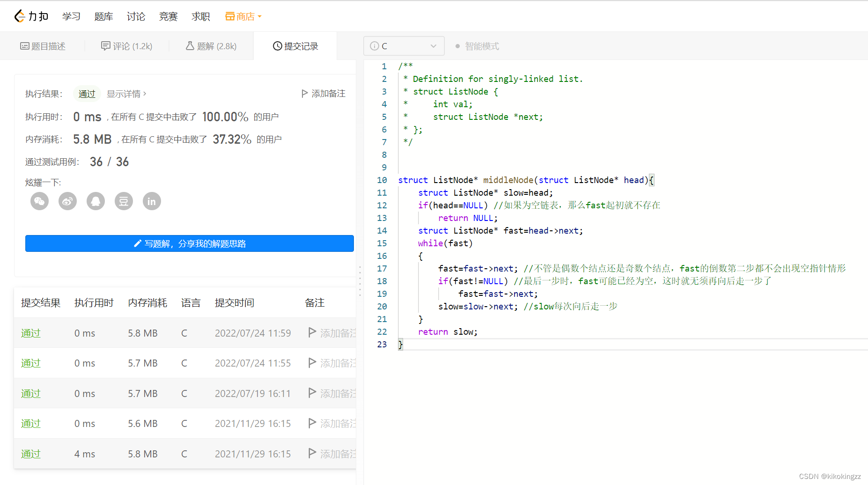Share results via the WeChat icon
The width and height of the screenshot is (868, 485).
39,201
